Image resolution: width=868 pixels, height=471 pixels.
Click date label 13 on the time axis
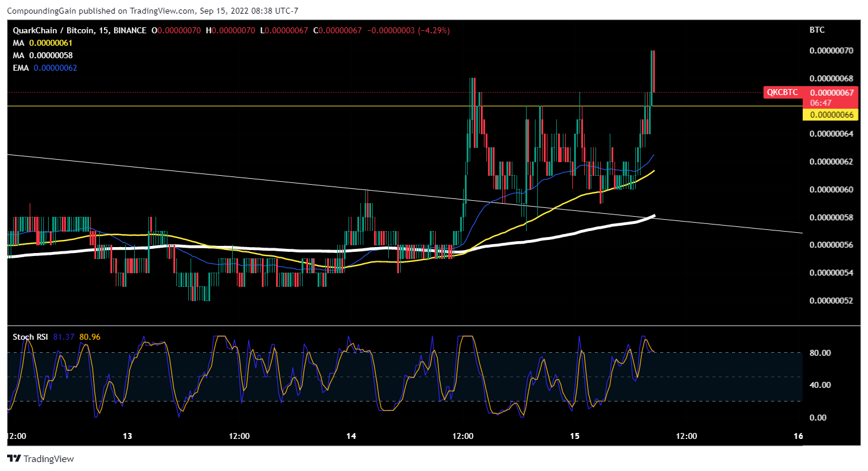(x=127, y=437)
